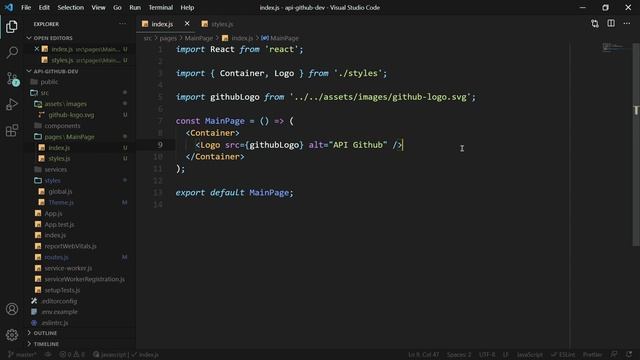Click the notifications bell in status bar
Screen dimensions: 640x360
pos(629,354)
